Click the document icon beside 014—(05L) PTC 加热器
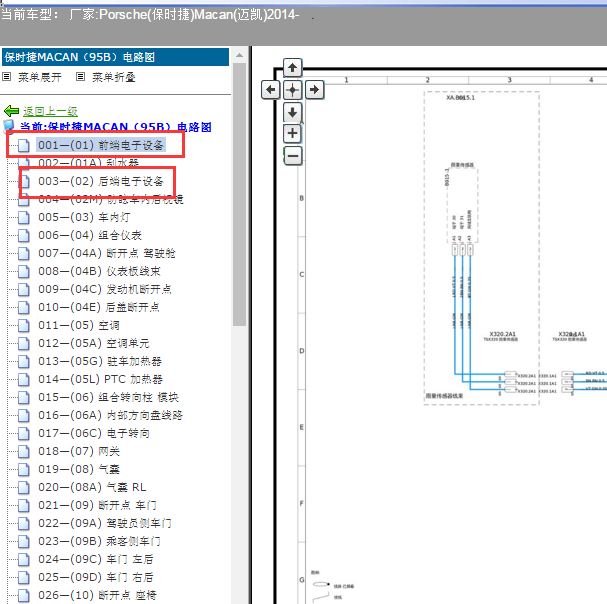Screen dimensions: 607x604 24,379
